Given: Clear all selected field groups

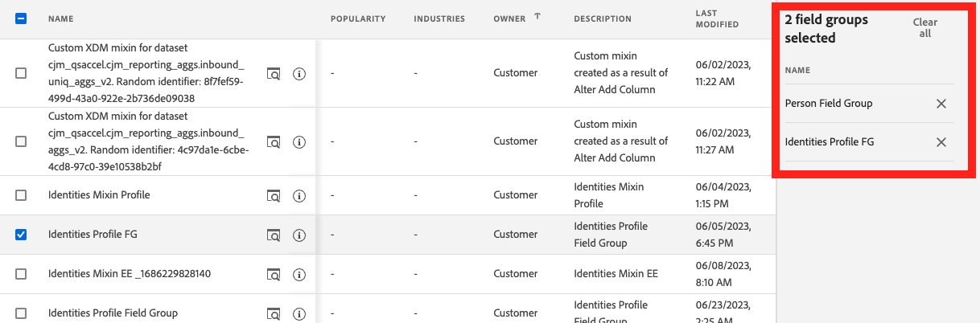Looking at the screenshot, I should pyautogui.click(x=925, y=28).
